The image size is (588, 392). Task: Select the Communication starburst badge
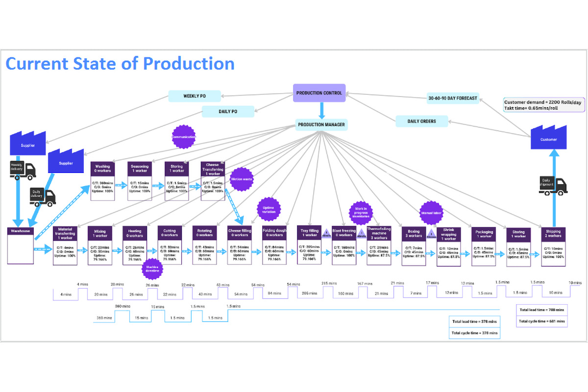[183, 137]
